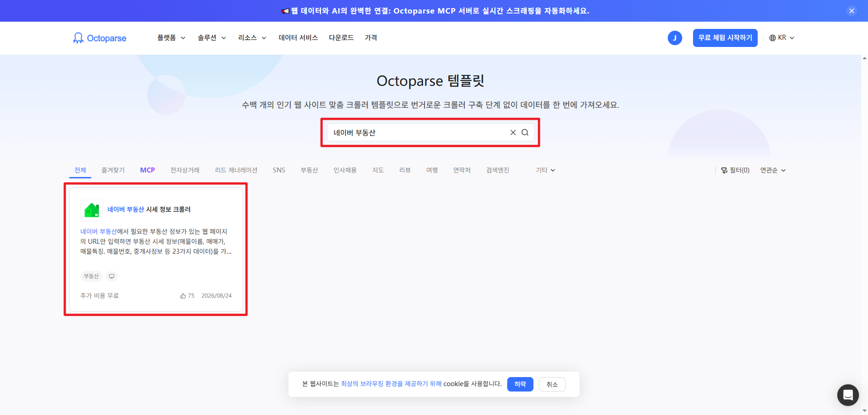This screenshot has width=868, height=415.
Task: Open the 가격 pricing page
Action: tap(371, 38)
